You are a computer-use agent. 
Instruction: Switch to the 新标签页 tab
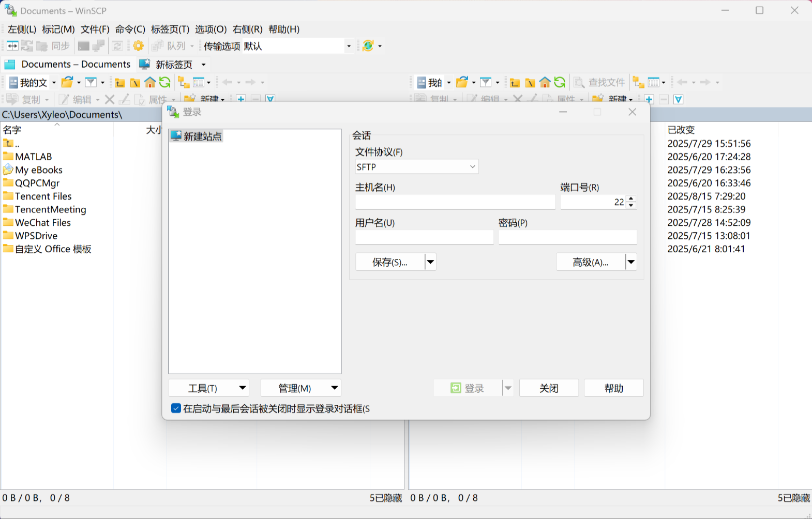[174, 65]
